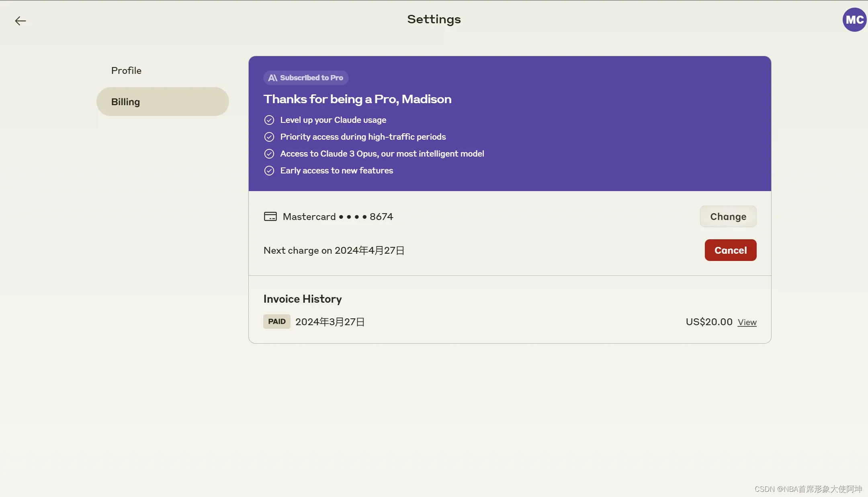
Task: Click the Anthropic logo in Pro badge
Action: (272, 78)
